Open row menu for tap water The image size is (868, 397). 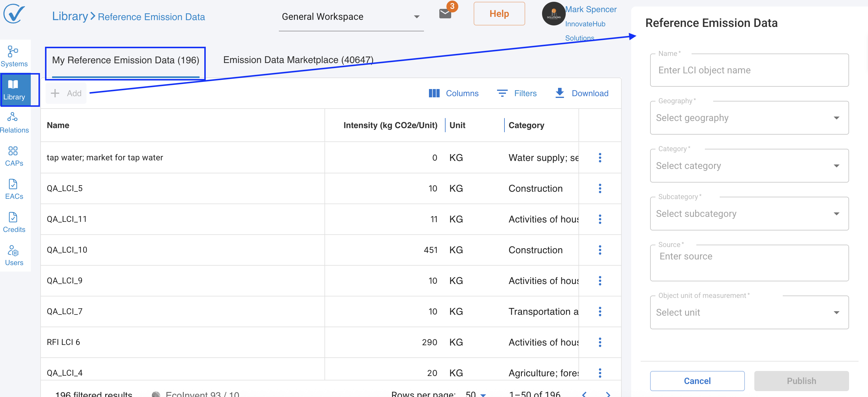pyautogui.click(x=600, y=158)
